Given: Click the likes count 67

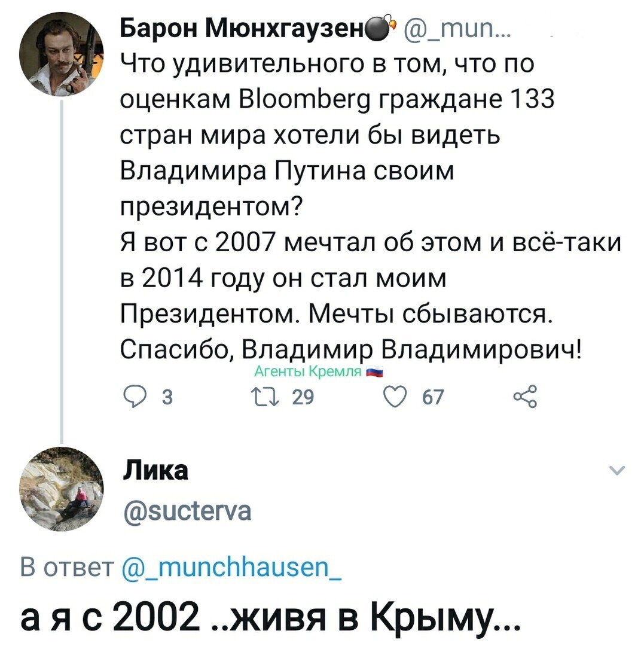Looking at the screenshot, I should click(x=433, y=397).
